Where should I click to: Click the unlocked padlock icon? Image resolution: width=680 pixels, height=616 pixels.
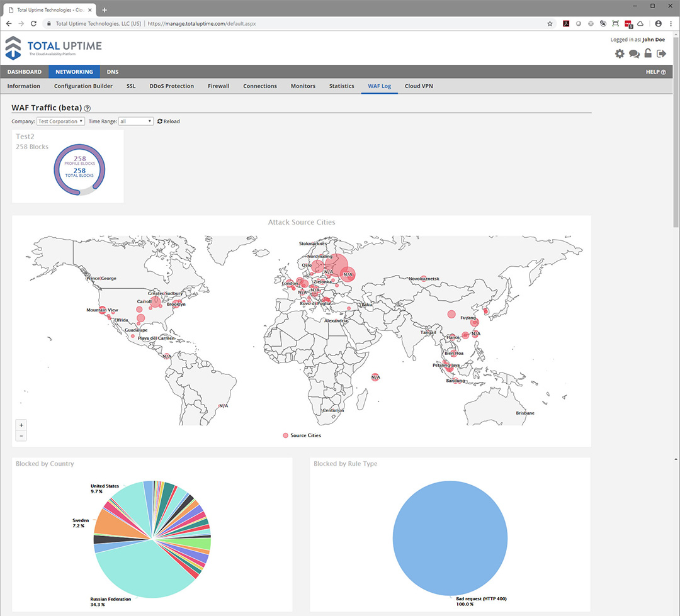point(648,53)
